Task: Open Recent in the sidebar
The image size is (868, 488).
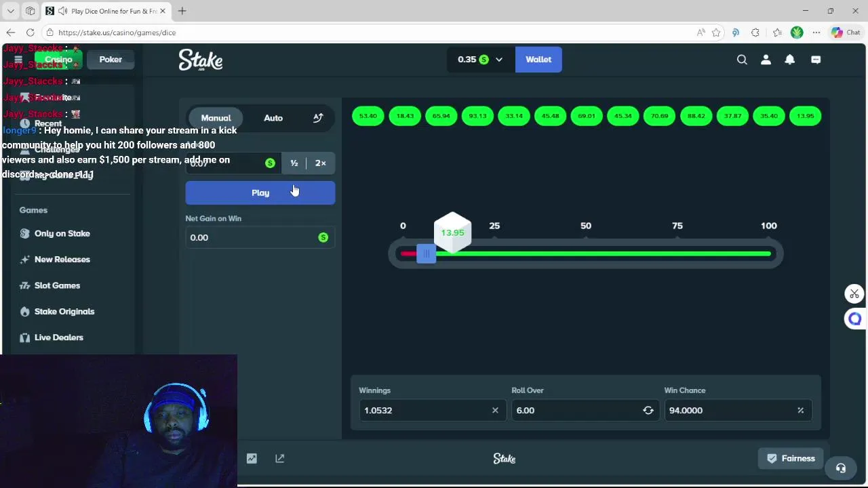Action: pos(48,123)
